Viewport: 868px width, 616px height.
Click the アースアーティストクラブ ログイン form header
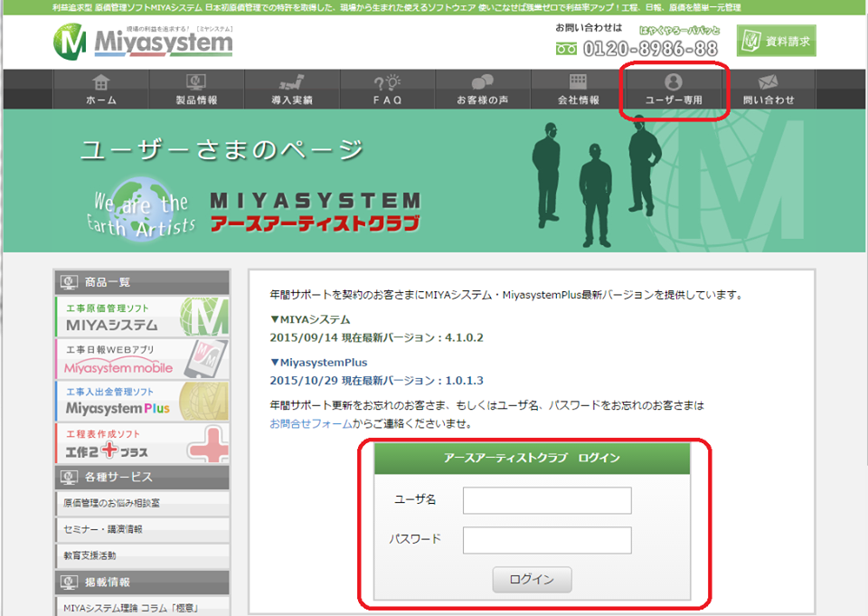coord(532,458)
